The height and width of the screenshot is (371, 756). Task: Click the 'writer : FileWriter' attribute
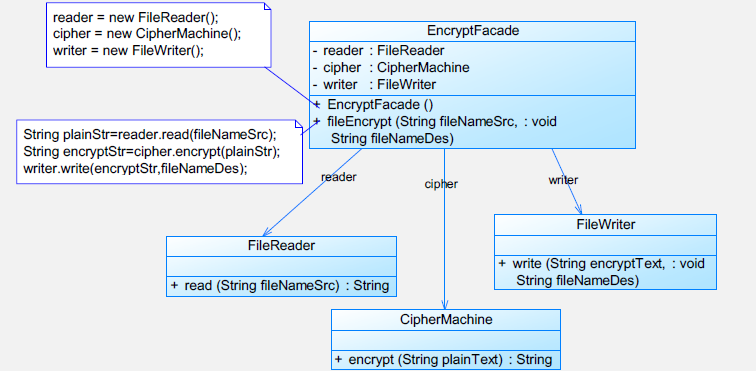(x=374, y=84)
